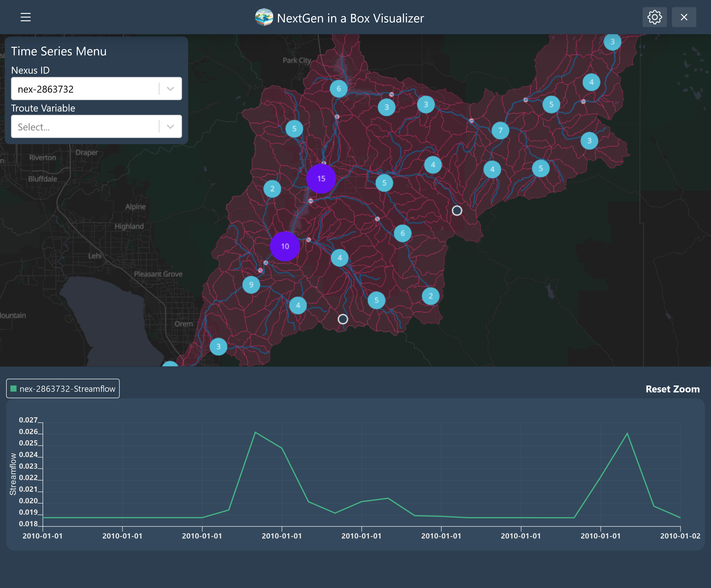Select the purple cluster marker labeled 15

click(x=321, y=178)
